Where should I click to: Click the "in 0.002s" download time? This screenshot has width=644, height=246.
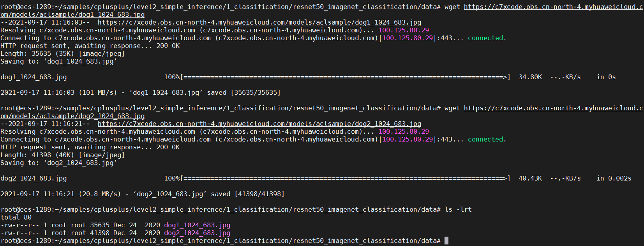614,179
